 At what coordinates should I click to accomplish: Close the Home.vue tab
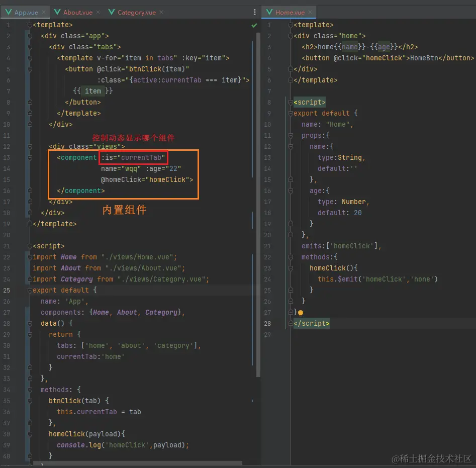click(310, 12)
